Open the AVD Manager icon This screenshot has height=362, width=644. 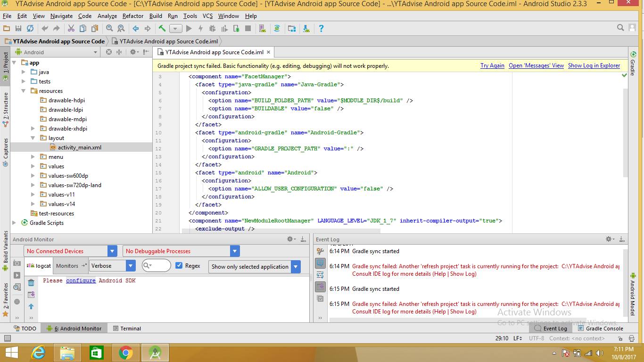263,29
